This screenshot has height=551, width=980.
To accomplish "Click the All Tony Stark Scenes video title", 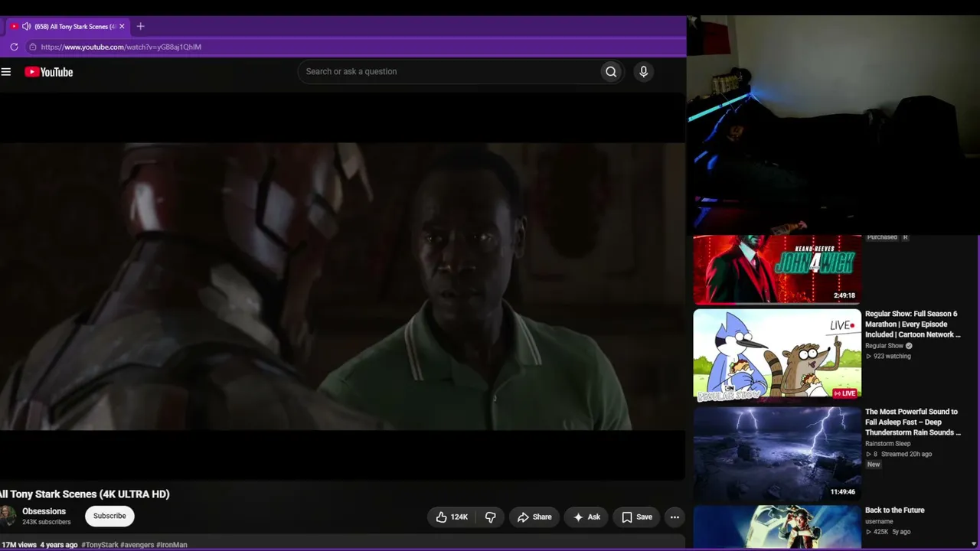I will 85,494.
